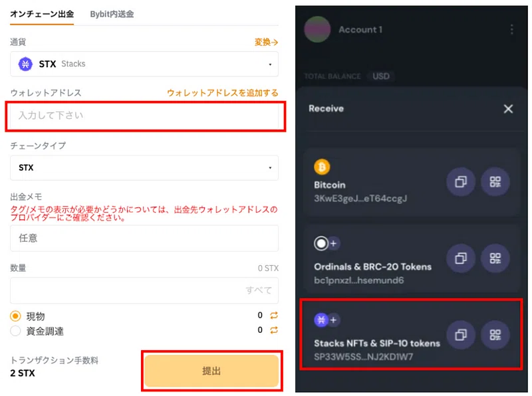532x396 pixels.
Task: Switch to the Bybit内送金 tab
Action: (112, 14)
